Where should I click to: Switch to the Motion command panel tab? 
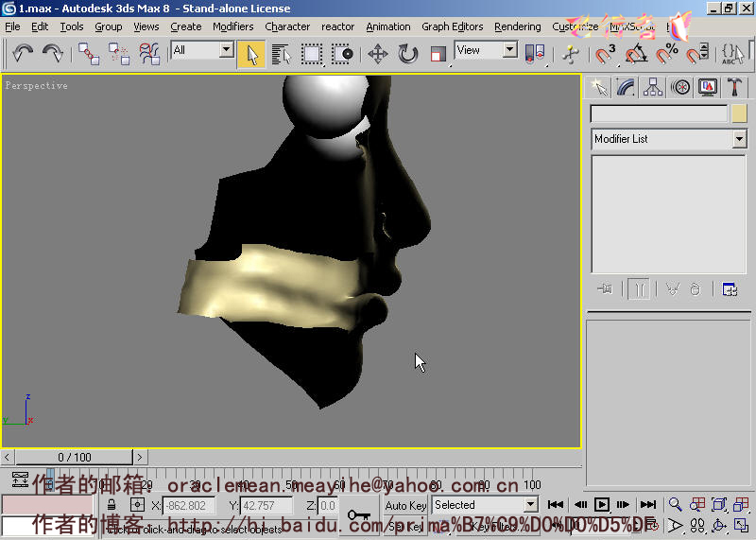[680, 87]
